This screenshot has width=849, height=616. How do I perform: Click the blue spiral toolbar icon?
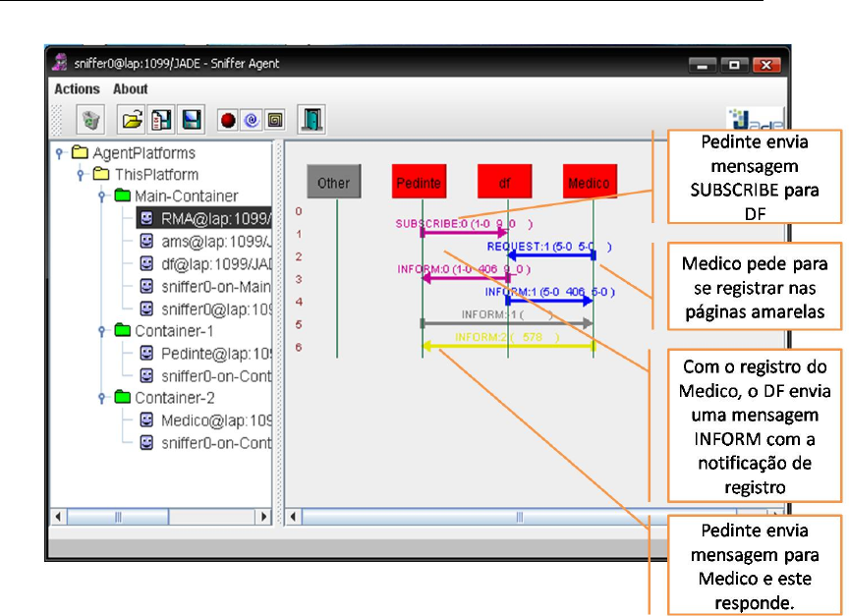(x=252, y=120)
